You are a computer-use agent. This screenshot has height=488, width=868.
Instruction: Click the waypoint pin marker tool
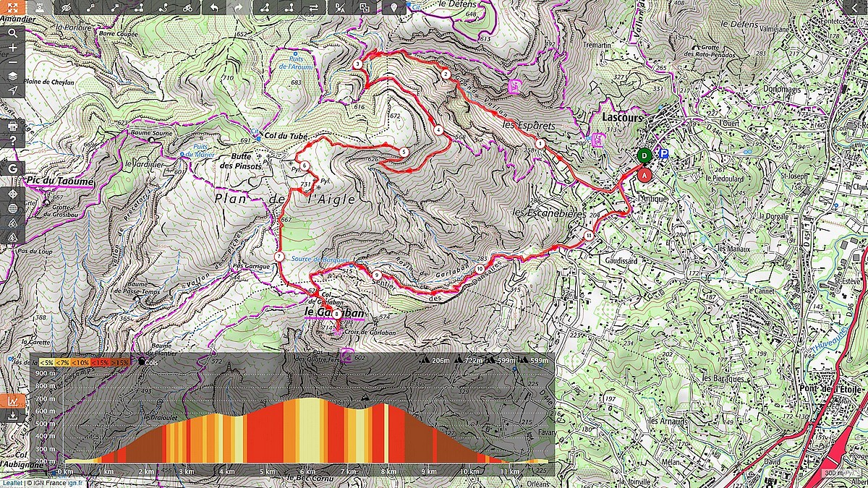(394, 8)
